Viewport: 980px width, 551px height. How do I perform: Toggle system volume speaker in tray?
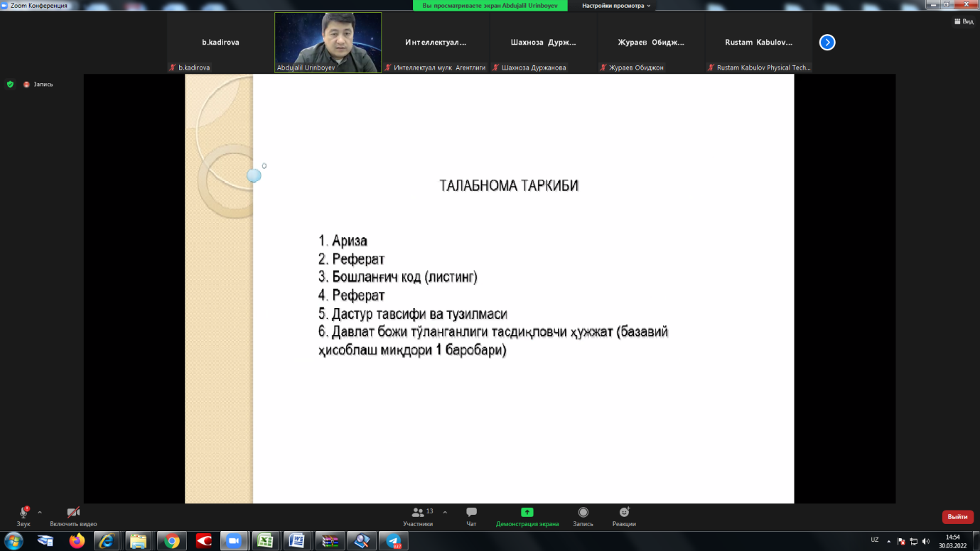click(x=925, y=541)
